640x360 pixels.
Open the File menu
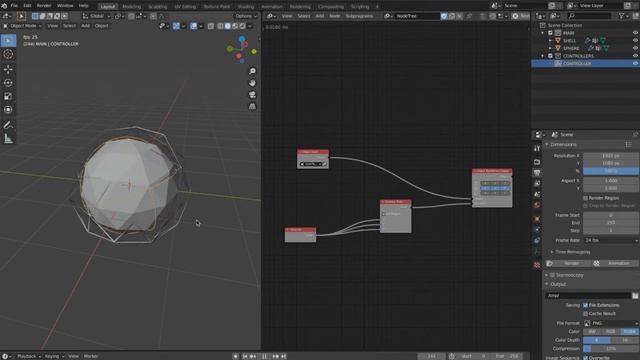(14, 6)
